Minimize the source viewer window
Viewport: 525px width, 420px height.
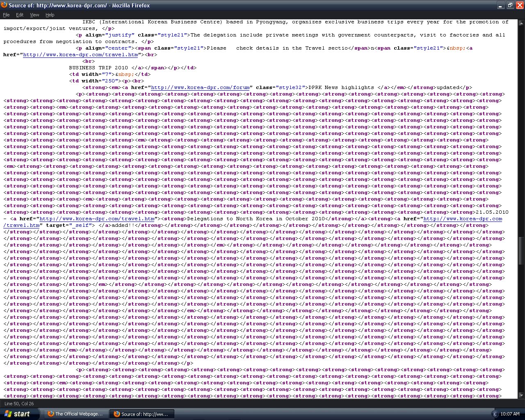pos(500,5)
